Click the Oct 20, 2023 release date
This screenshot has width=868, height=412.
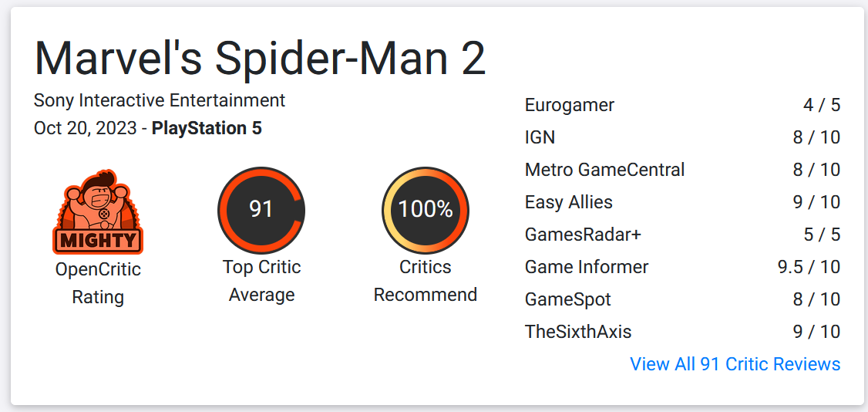86,129
